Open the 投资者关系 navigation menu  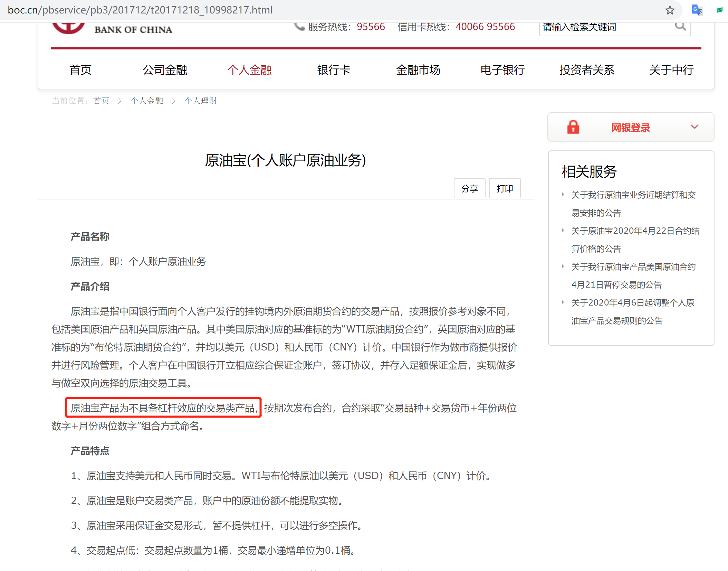pos(587,70)
